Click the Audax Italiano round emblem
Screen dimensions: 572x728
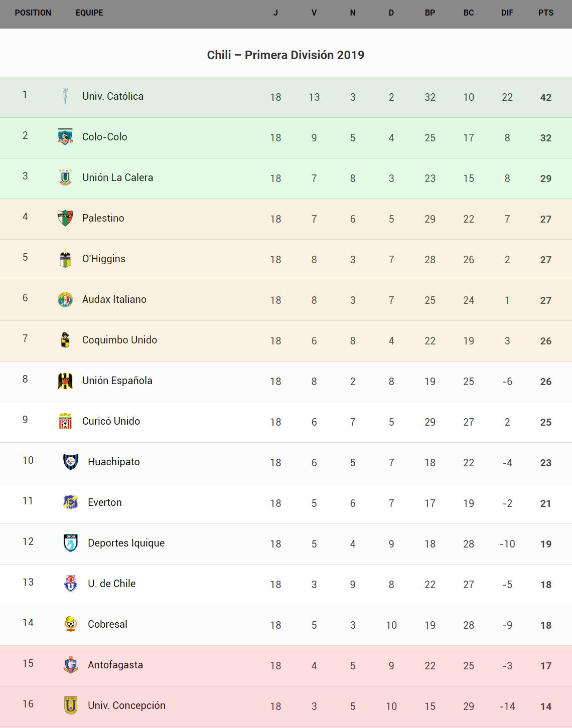click(x=65, y=299)
